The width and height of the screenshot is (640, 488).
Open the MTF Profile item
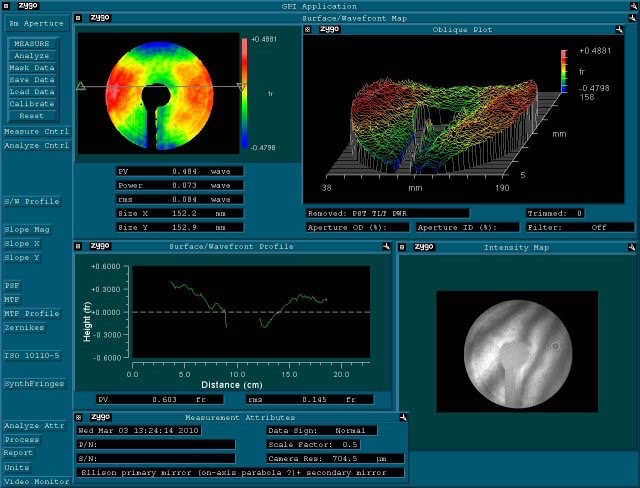pyautogui.click(x=32, y=313)
